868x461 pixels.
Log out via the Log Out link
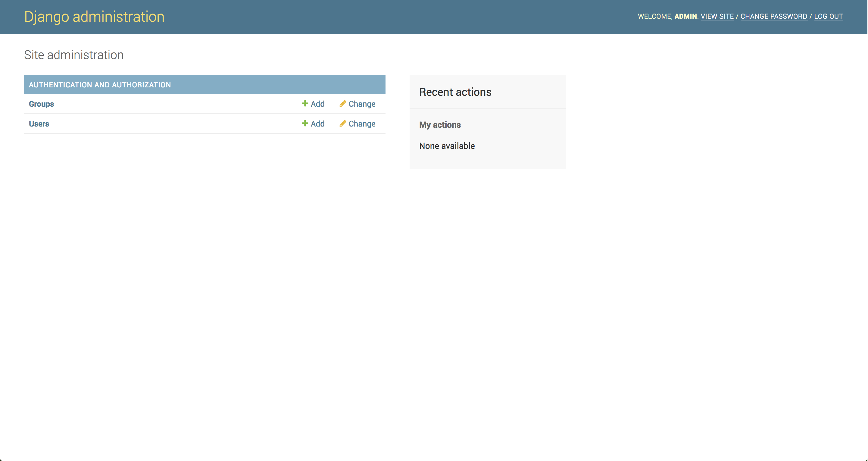click(x=828, y=16)
